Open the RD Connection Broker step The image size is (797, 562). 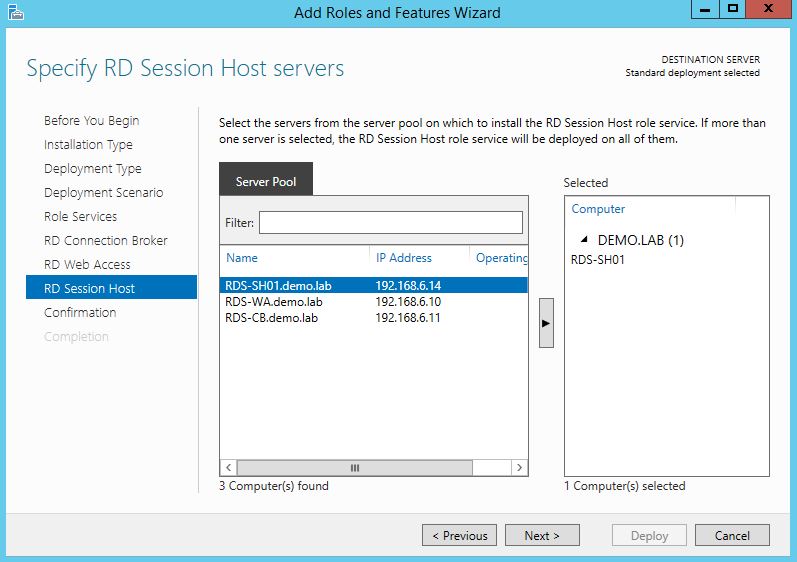(106, 241)
